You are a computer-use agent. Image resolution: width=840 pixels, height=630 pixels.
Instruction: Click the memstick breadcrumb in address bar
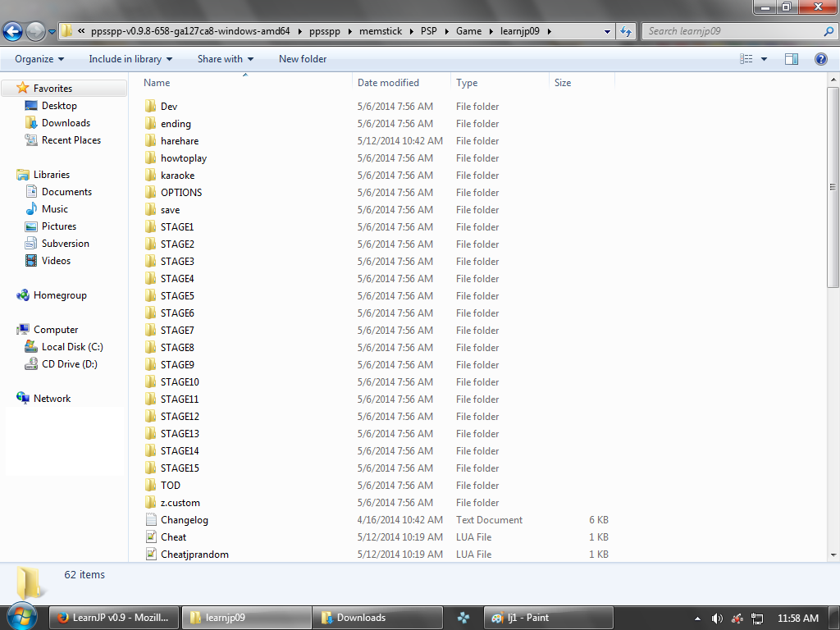click(x=379, y=31)
